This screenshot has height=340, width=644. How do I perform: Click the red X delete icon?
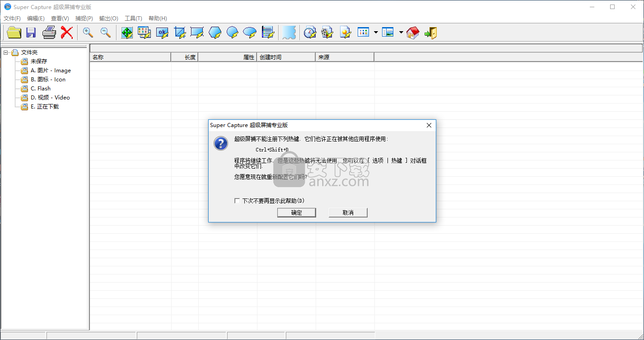tap(67, 33)
